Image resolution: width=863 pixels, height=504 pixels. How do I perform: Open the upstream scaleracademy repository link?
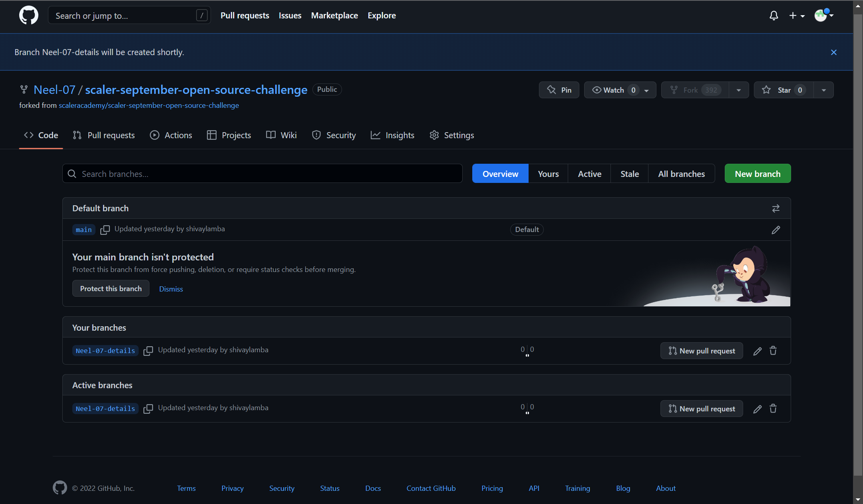149,105
